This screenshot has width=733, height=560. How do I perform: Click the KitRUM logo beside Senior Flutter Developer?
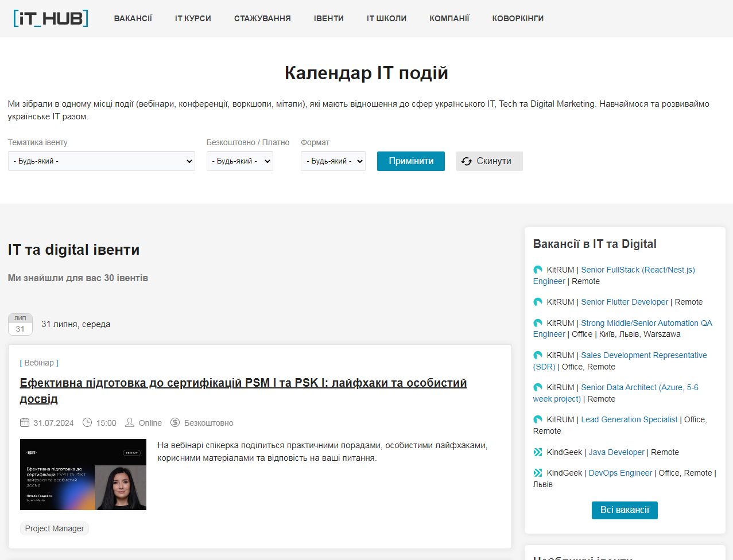538,302
